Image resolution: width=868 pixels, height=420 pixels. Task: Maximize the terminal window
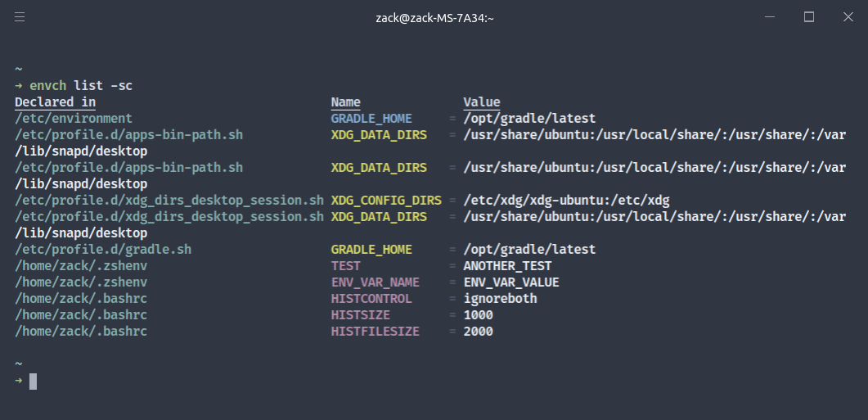(x=809, y=17)
